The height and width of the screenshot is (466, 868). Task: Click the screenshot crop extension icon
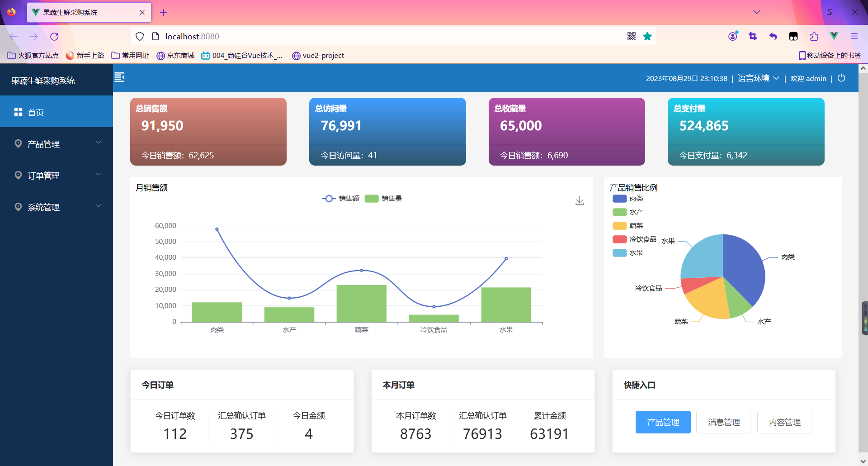click(x=753, y=36)
